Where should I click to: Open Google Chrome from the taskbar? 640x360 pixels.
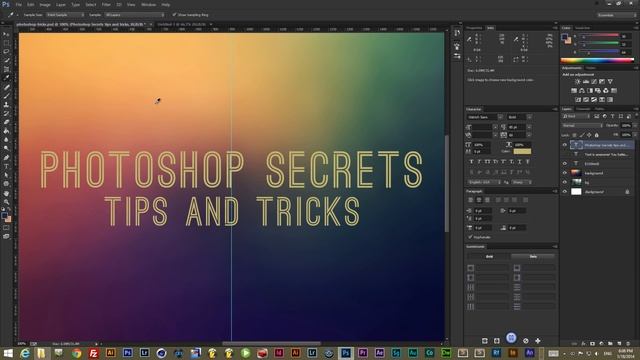click(x=76, y=353)
